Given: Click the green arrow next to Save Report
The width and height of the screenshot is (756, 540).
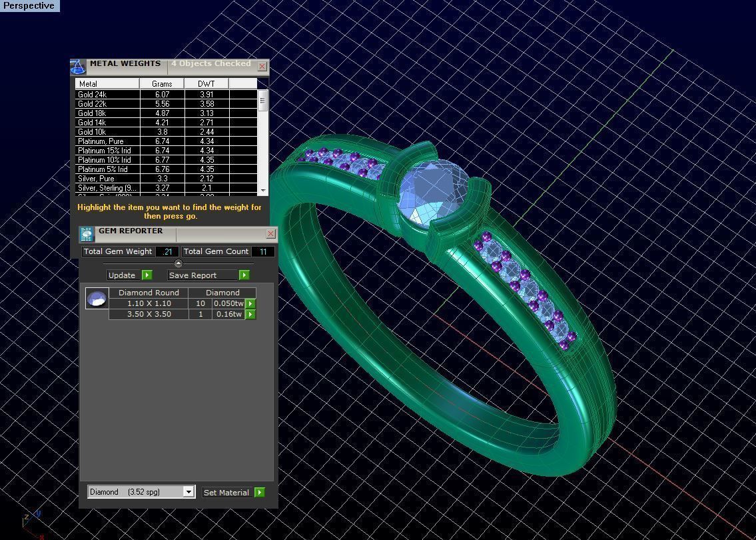Looking at the screenshot, I should [x=244, y=275].
